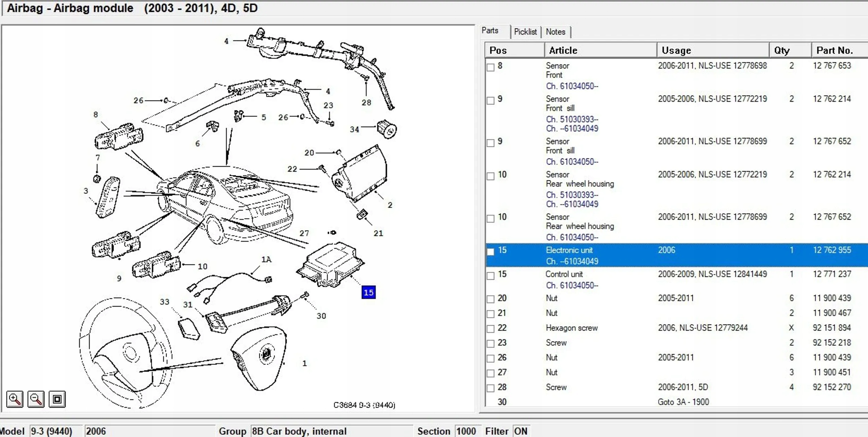Switch to the Notes tab
The width and height of the screenshot is (868, 437).
pos(555,32)
